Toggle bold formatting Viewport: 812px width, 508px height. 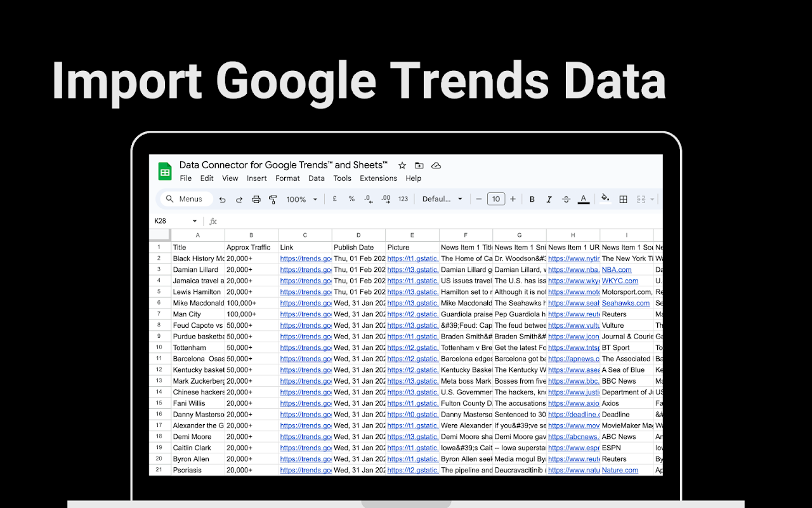pos(532,199)
